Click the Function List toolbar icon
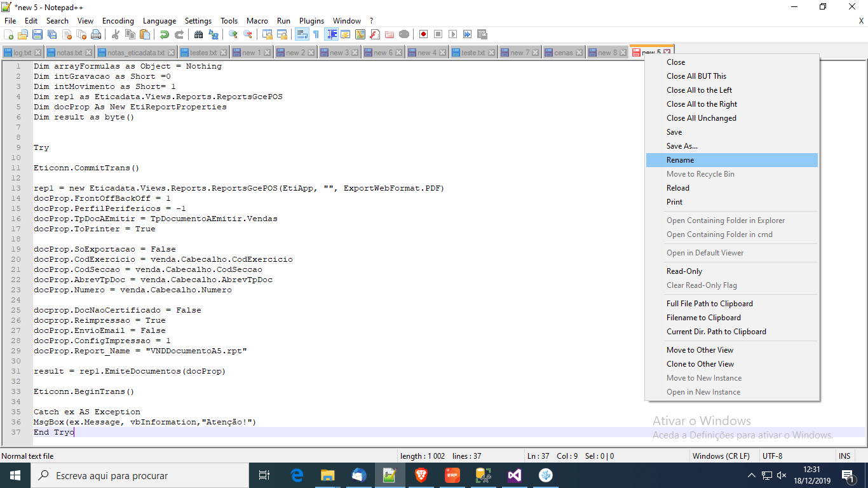The width and height of the screenshot is (868, 488). (x=374, y=34)
